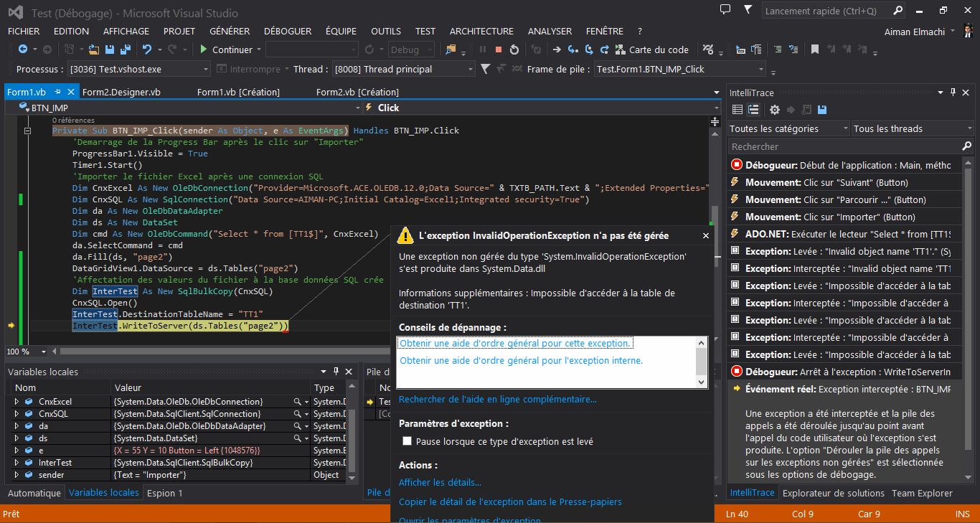Screen dimensions: 980x523
Task: Click the feedback speech bubble icon
Action: pyautogui.click(x=725, y=10)
